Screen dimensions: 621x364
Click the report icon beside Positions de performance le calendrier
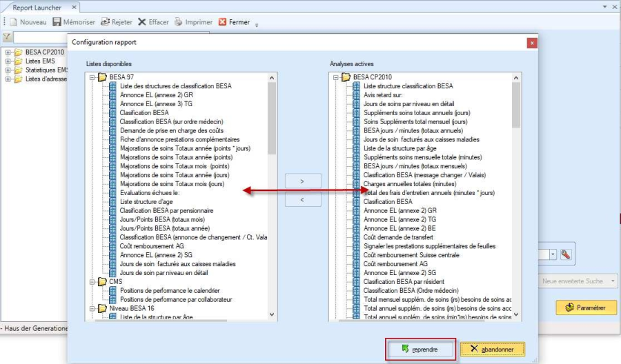tap(113, 290)
